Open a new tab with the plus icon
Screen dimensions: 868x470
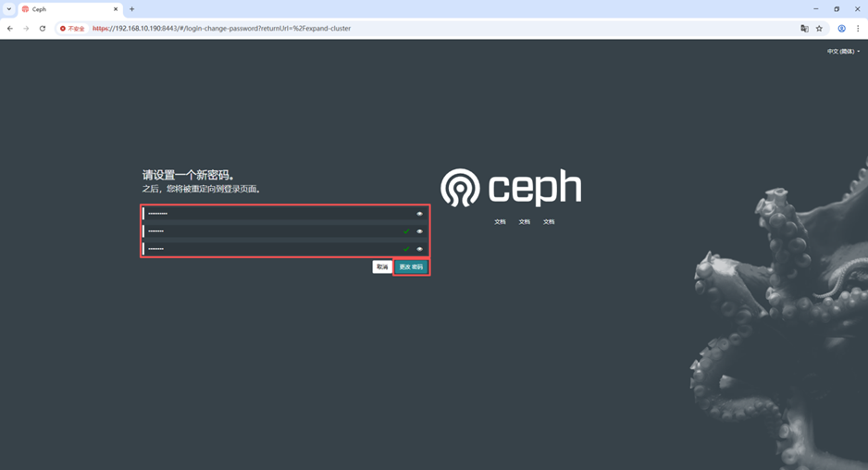point(131,9)
